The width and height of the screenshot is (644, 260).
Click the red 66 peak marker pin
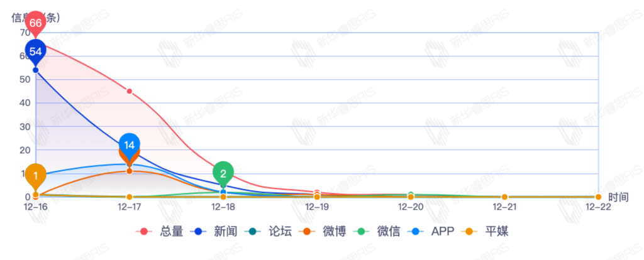click(x=35, y=23)
